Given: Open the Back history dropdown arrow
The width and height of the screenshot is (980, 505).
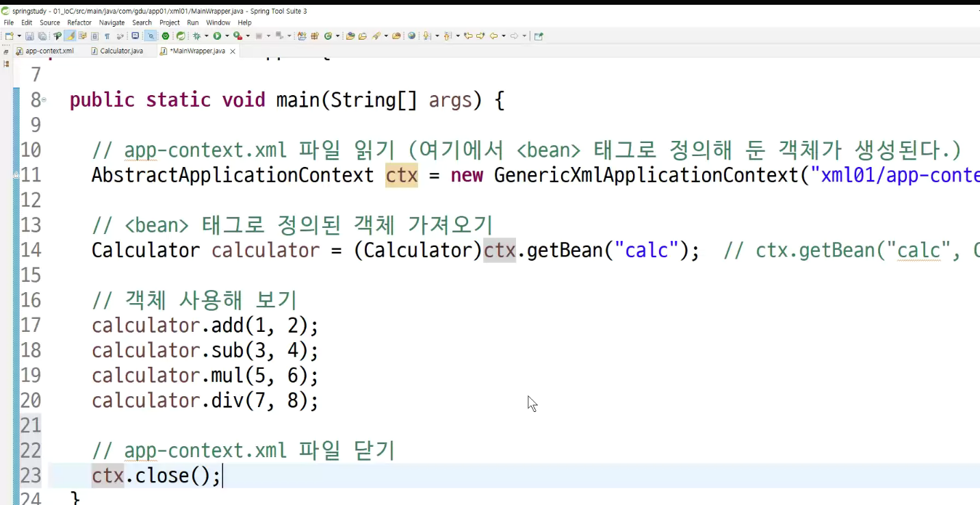Looking at the screenshot, I should click(503, 36).
